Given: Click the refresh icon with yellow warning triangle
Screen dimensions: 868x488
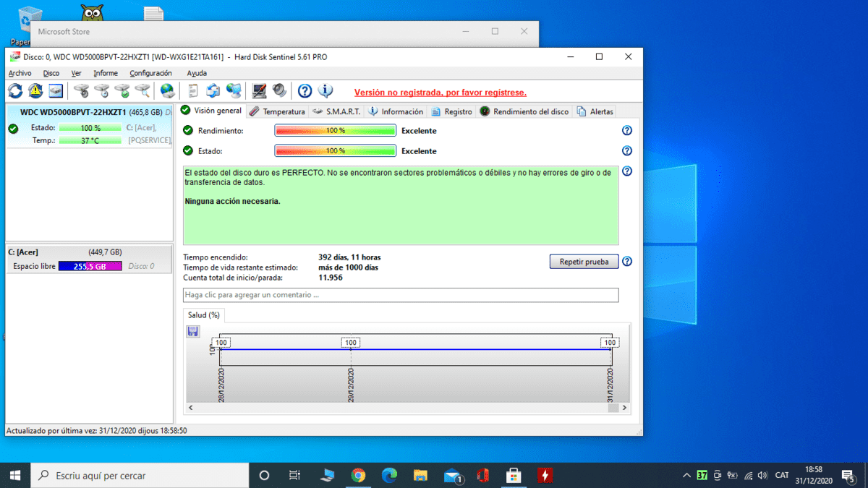Looking at the screenshot, I should [x=35, y=91].
